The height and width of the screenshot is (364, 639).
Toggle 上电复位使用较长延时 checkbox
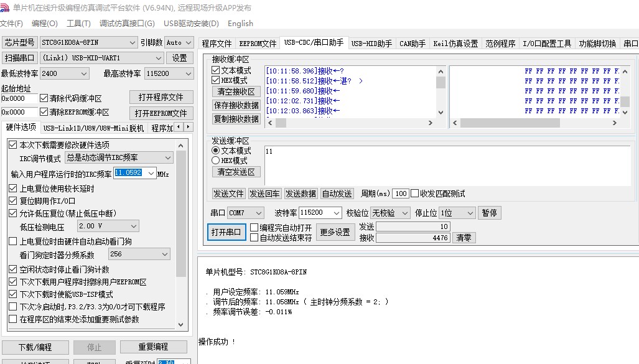coord(12,189)
